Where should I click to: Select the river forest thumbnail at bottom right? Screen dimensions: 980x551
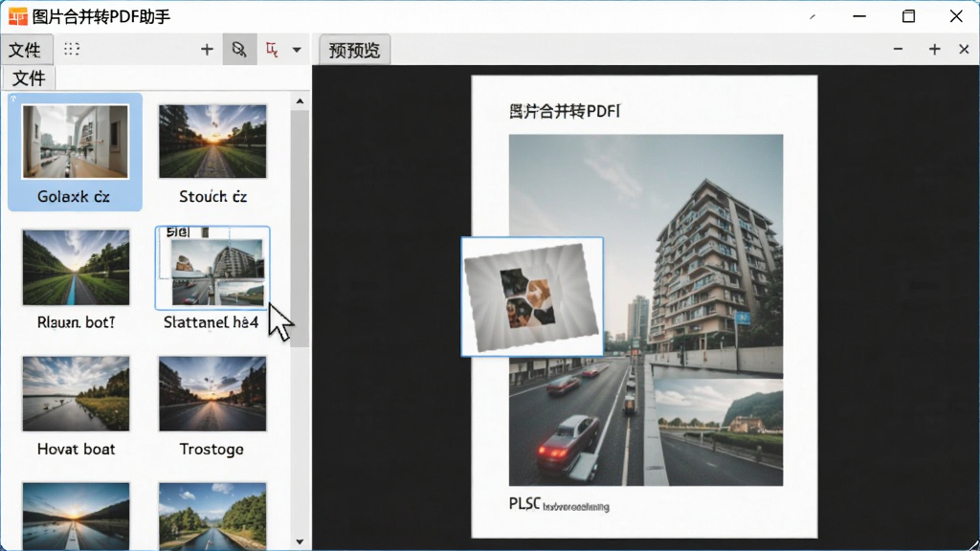point(212,516)
